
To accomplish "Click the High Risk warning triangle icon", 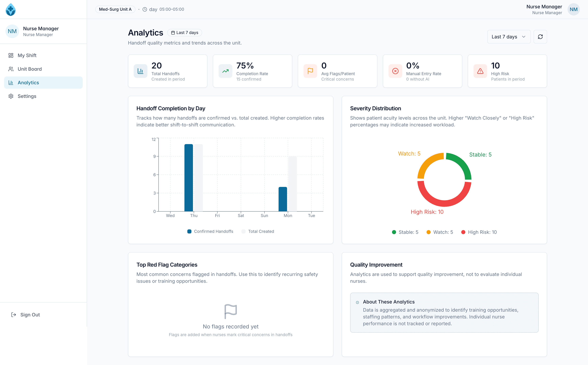I will point(480,71).
